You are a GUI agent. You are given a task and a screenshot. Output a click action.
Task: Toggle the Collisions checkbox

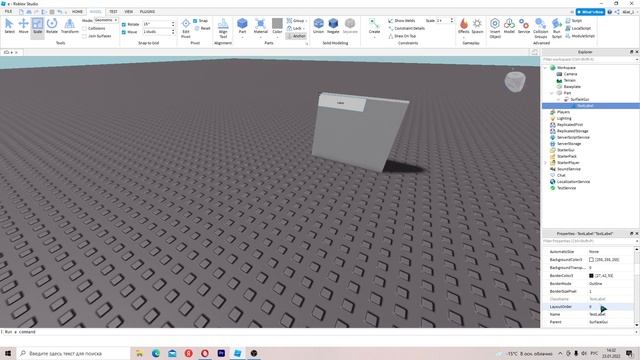(84, 28)
